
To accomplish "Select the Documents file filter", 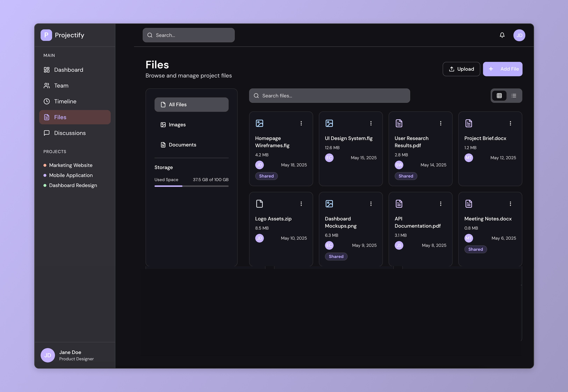I will pyautogui.click(x=182, y=145).
